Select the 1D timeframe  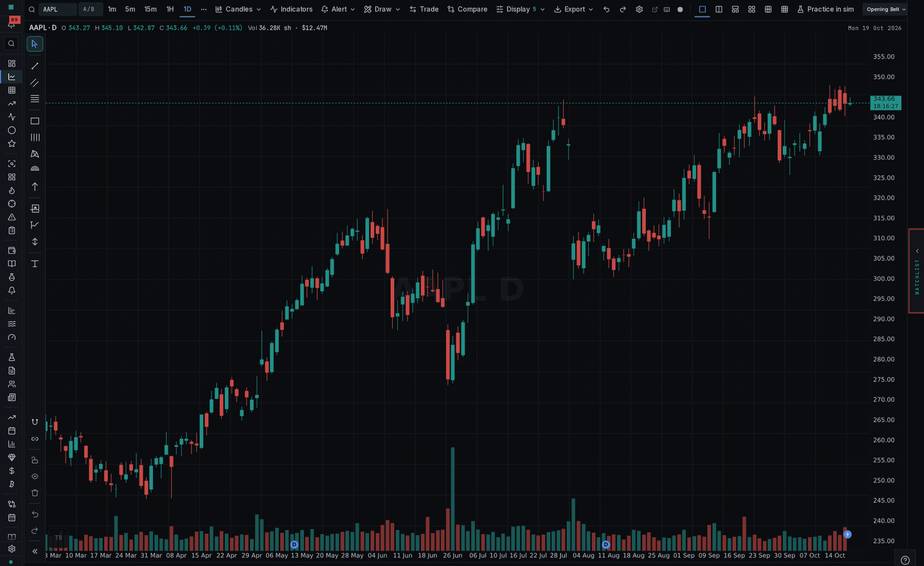click(x=187, y=9)
